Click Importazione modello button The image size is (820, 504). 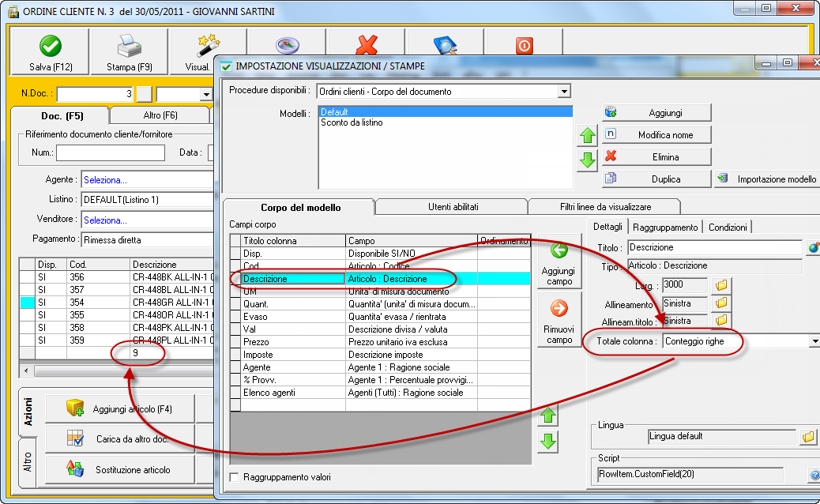[766, 179]
